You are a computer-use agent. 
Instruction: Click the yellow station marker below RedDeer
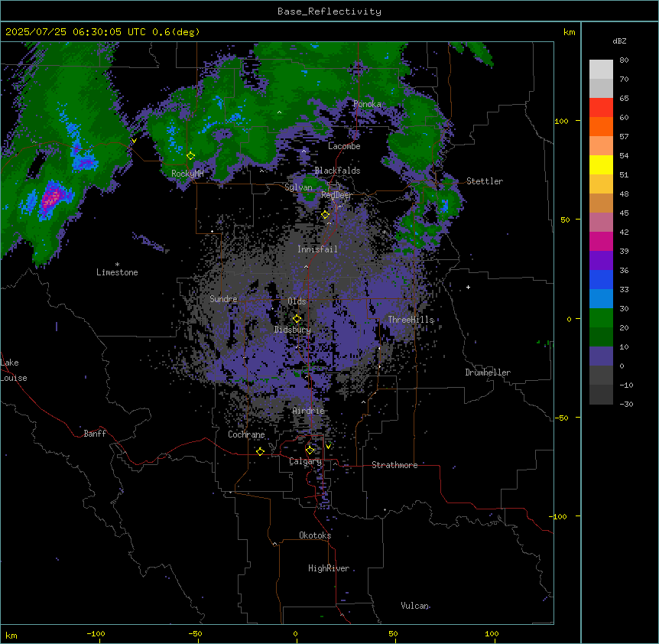(x=325, y=215)
